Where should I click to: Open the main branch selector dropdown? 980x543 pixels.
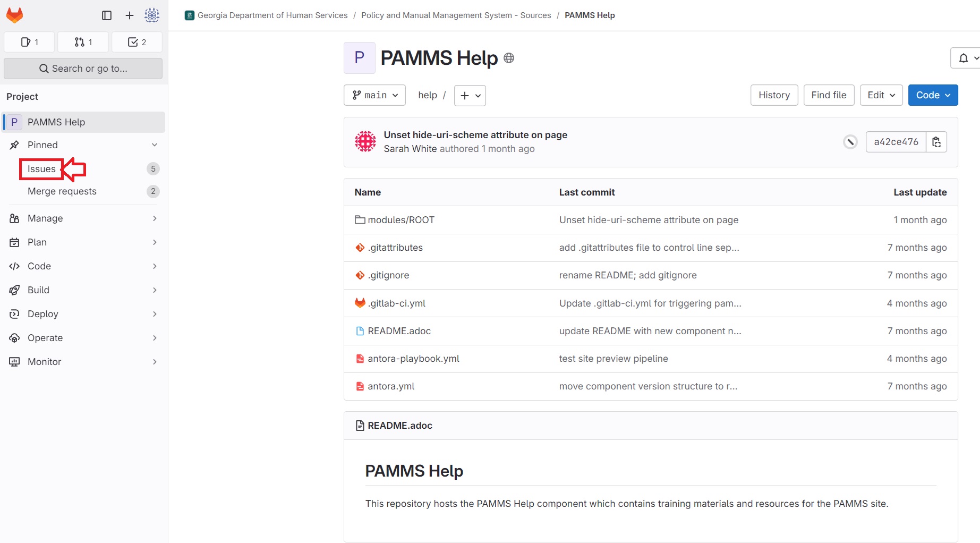pyautogui.click(x=374, y=95)
